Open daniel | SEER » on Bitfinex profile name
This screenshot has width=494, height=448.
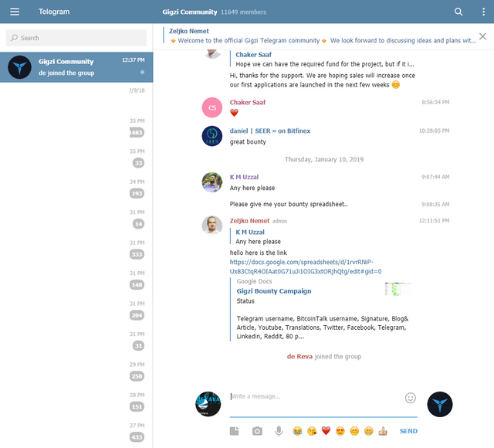click(270, 131)
